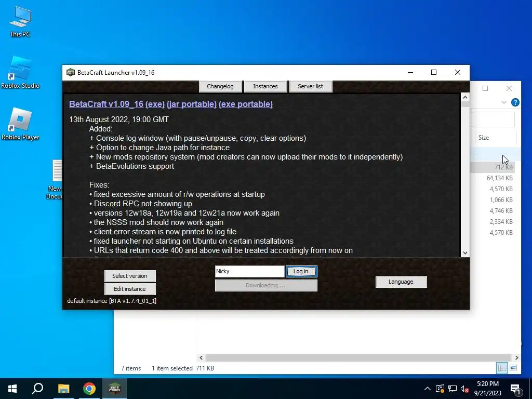Select the Roblox Studio desktop shortcut
This screenshot has width=532, height=399.
pyautogui.click(x=20, y=72)
